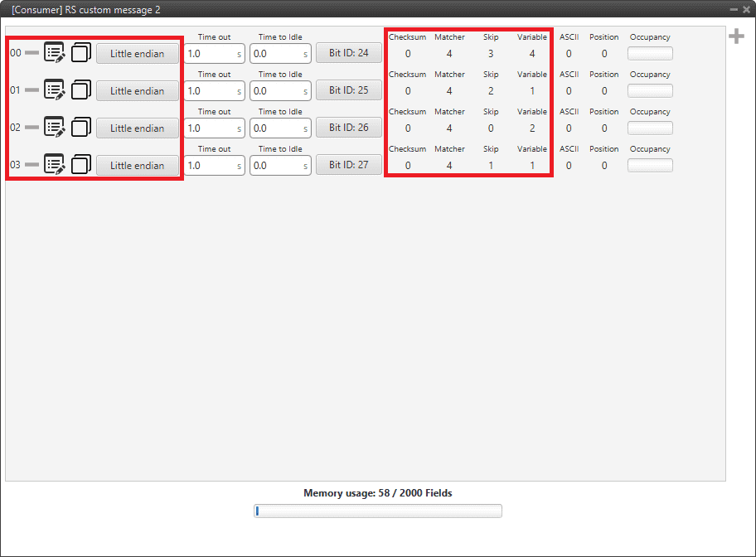Click the memory usage progress bar
The width and height of the screenshot is (756, 557).
pos(378,511)
